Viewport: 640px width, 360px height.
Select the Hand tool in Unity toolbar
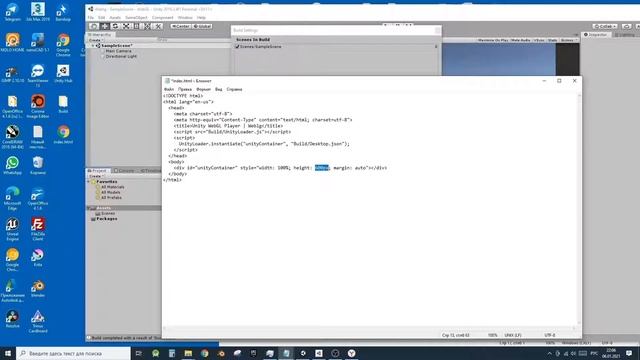[94, 26]
